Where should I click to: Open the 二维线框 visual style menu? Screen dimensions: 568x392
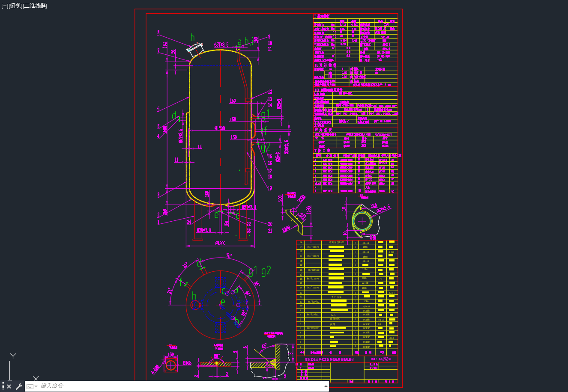pyautogui.click(x=35, y=6)
